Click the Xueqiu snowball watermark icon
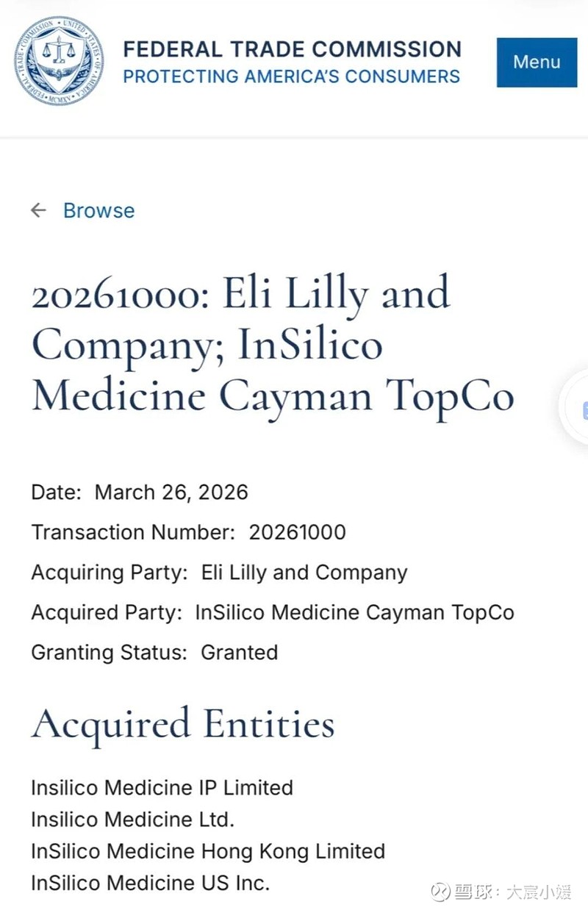This screenshot has width=588, height=910. point(440,892)
